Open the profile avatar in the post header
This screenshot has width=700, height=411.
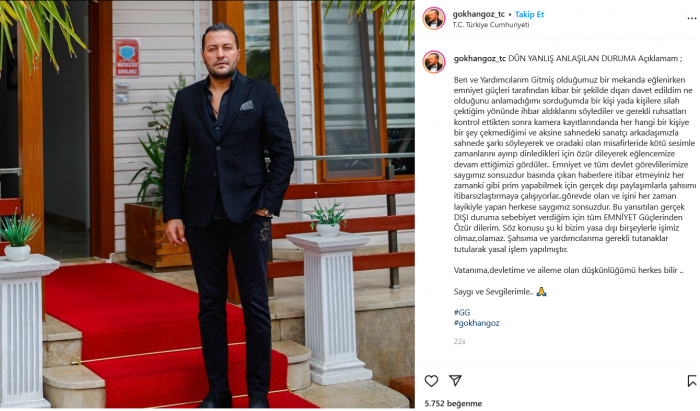[433, 18]
